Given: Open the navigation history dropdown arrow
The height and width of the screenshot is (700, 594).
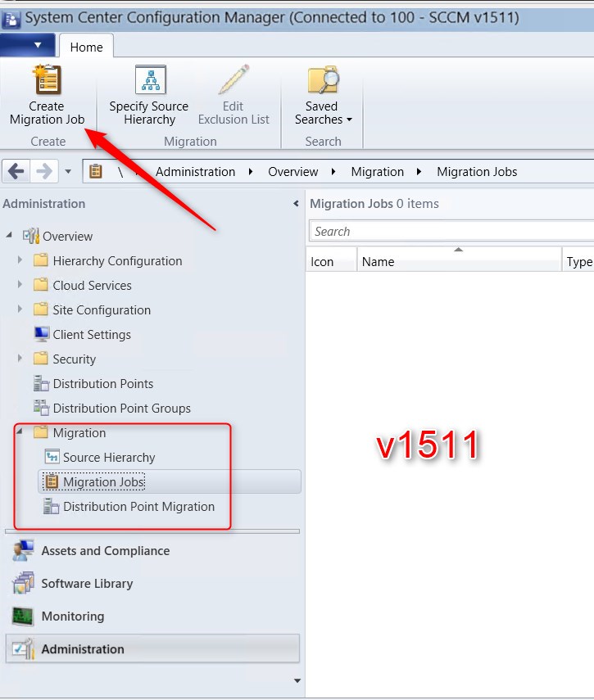Looking at the screenshot, I should point(68,171).
